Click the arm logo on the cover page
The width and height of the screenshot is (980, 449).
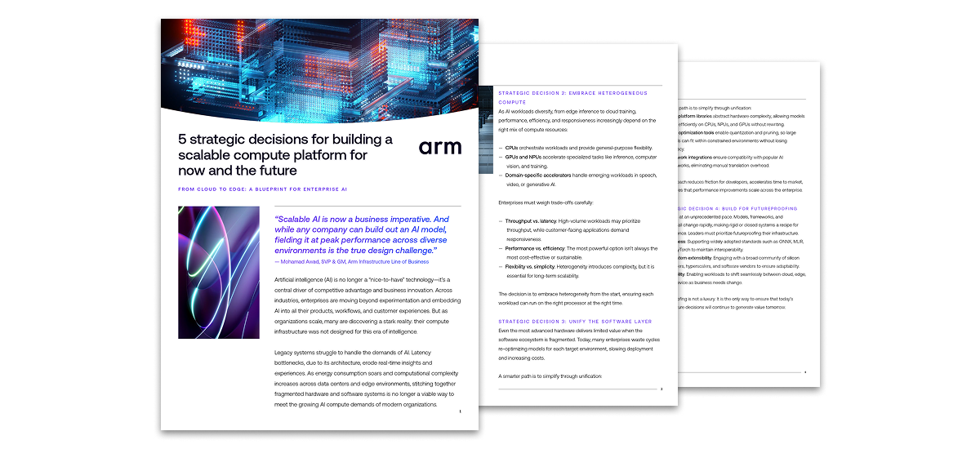tap(440, 147)
